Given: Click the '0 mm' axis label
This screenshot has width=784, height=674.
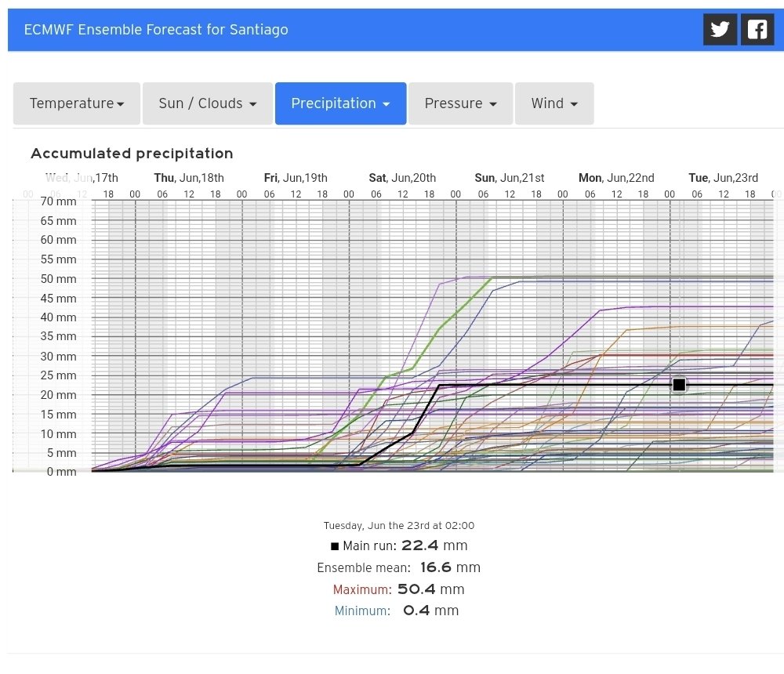Looking at the screenshot, I should (x=61, y=472).
